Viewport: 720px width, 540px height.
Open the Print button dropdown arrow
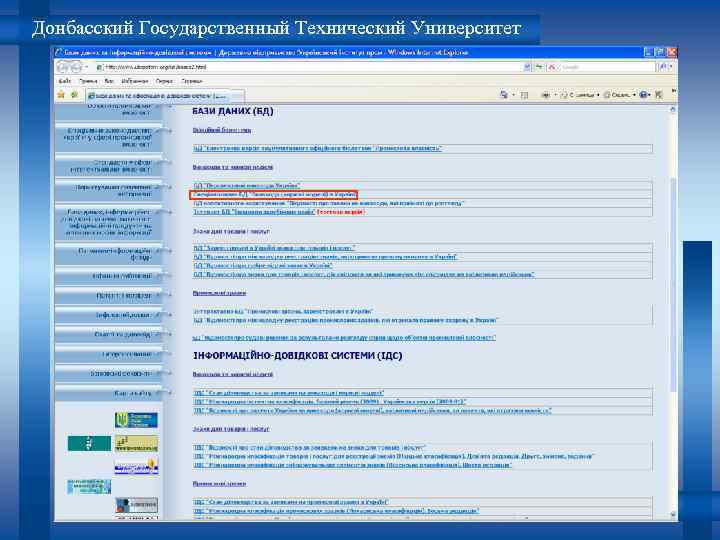[555, 95]
